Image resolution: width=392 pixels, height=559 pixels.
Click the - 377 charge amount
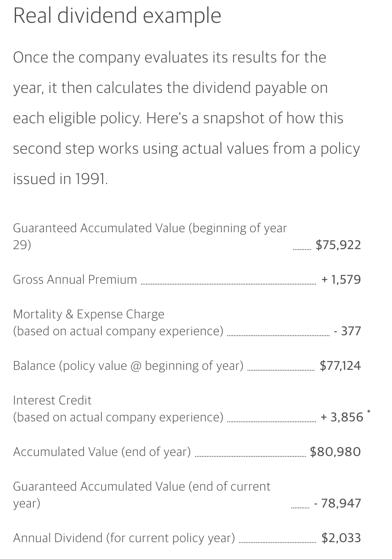pos(347,331)
